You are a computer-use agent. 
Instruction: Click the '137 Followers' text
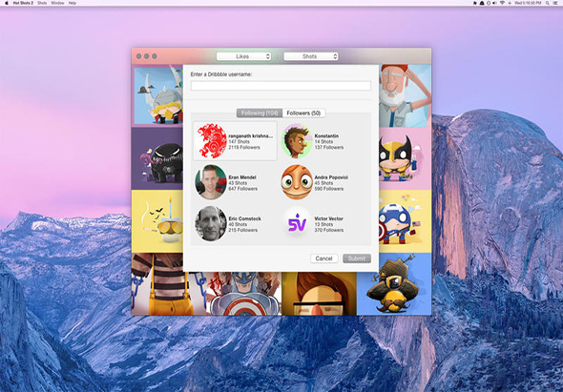329,148
